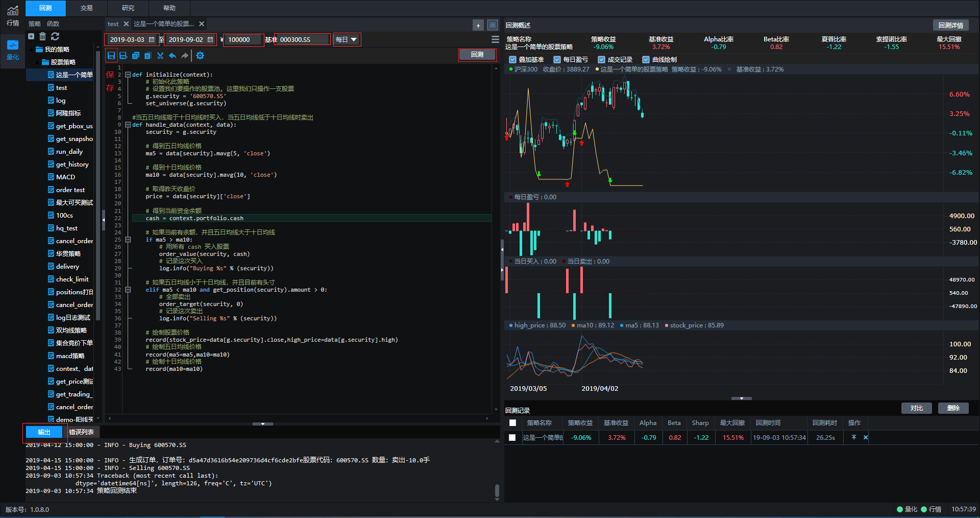Disable the 曲线绘制 checkbox
The width and height of the screenshot is (980, 518).
pyautogui.click(x=646, y=60)
